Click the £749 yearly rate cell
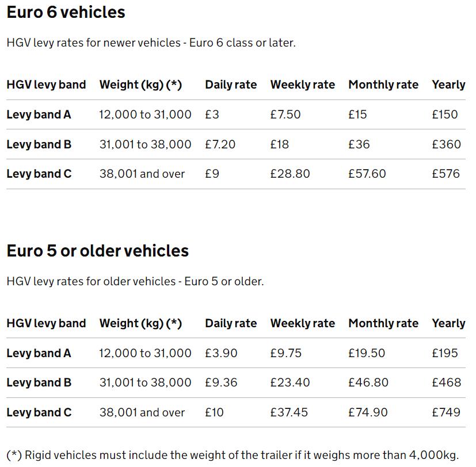The image size is (476, 467). tap(446, 412)
